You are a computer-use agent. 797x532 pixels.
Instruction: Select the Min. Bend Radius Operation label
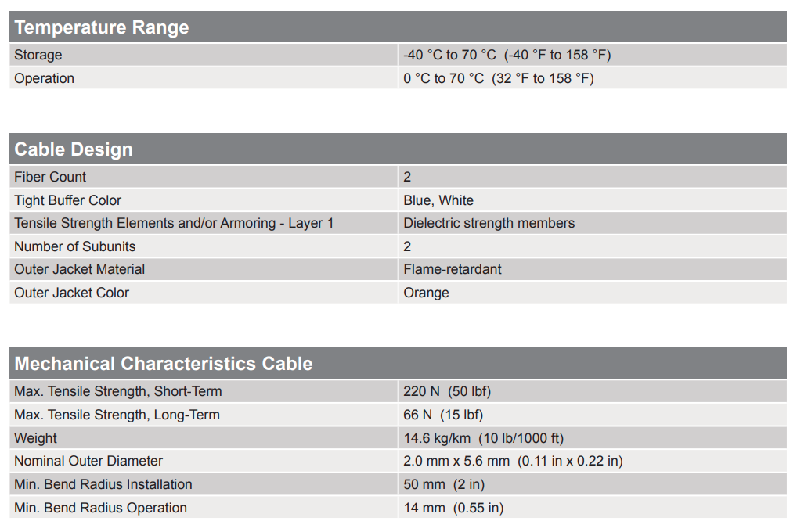[100, 508]
